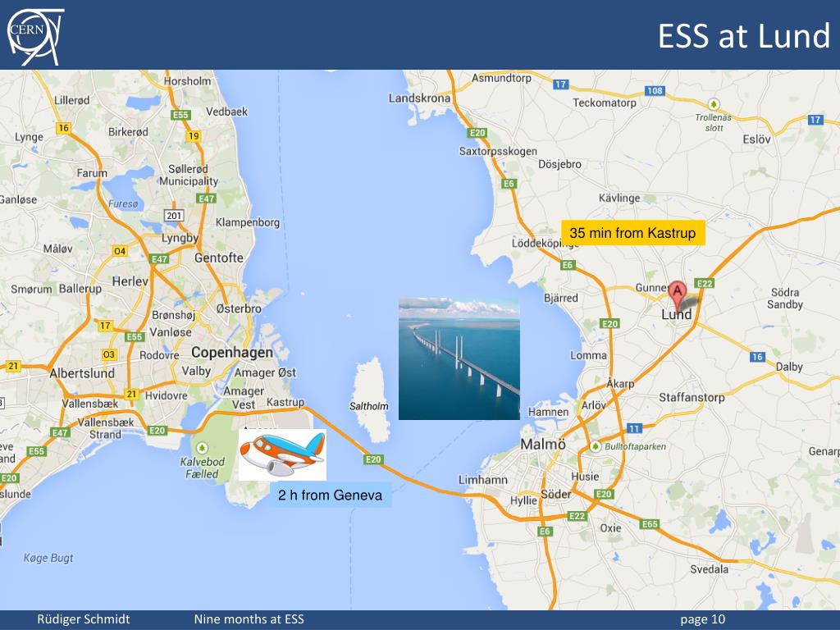The width and height of the screenshot is (840, 630).
Task: Click the '35 min from Kastrup' yellow label
Action: coord(632,233)
